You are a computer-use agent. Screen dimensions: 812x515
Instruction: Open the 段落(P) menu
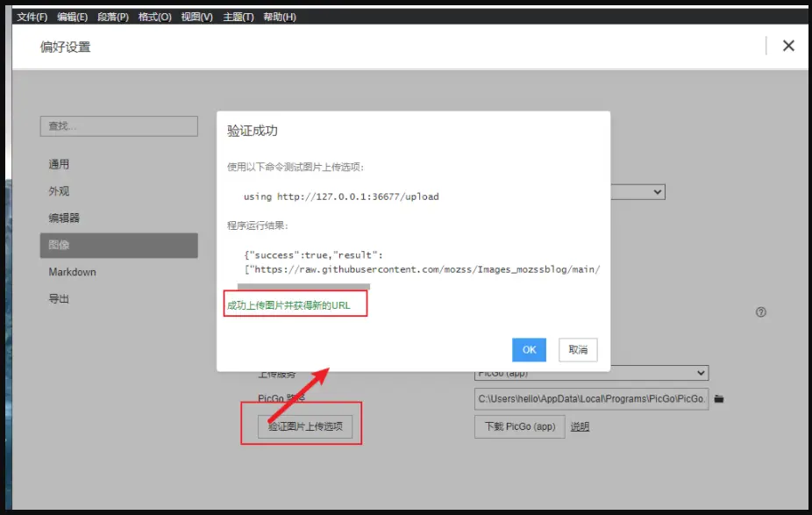pyautogui.click(x=113, y=17)
